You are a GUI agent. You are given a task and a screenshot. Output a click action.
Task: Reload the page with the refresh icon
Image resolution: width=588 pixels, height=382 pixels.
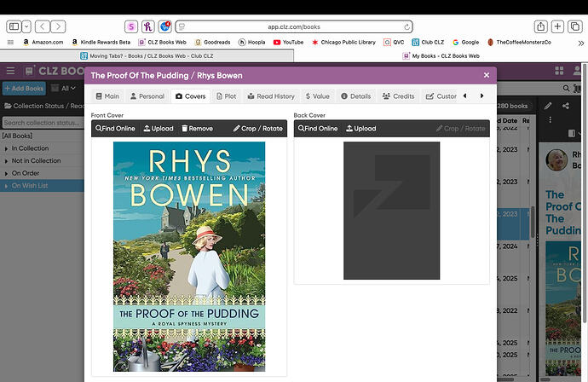point(406,26)
